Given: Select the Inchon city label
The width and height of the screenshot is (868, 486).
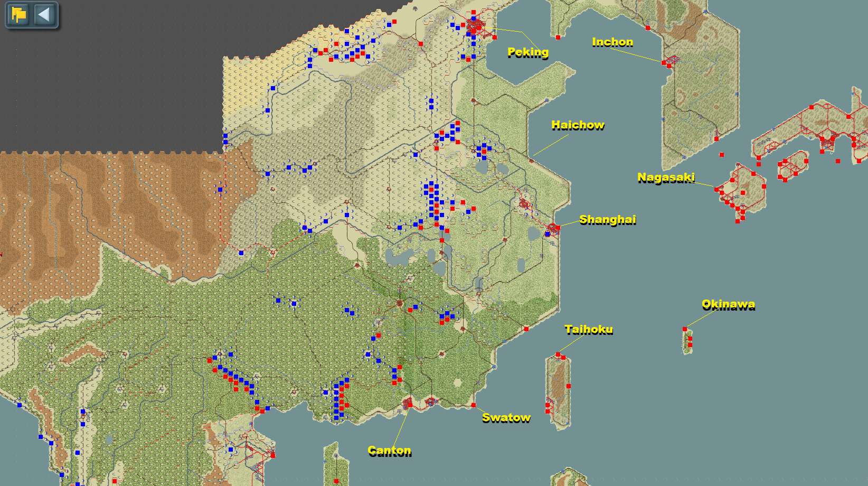Looking at the screenshot, I should tap(612, 42).
